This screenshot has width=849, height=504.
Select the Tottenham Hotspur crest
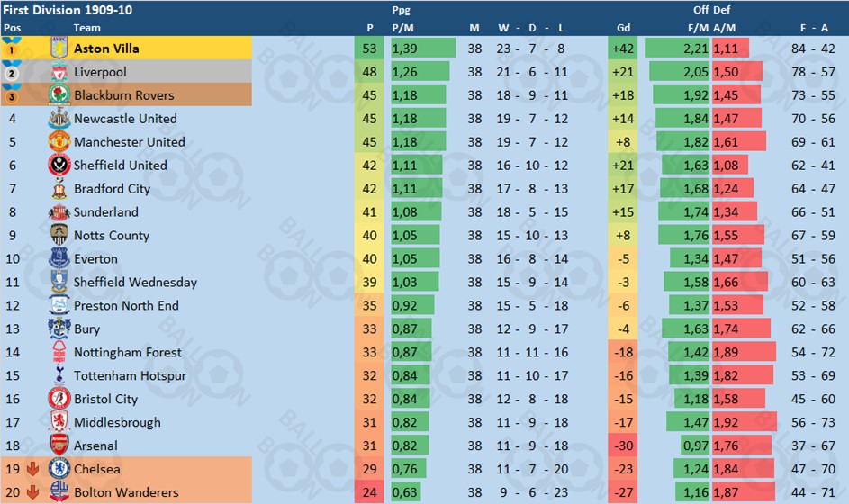[59, 375]
